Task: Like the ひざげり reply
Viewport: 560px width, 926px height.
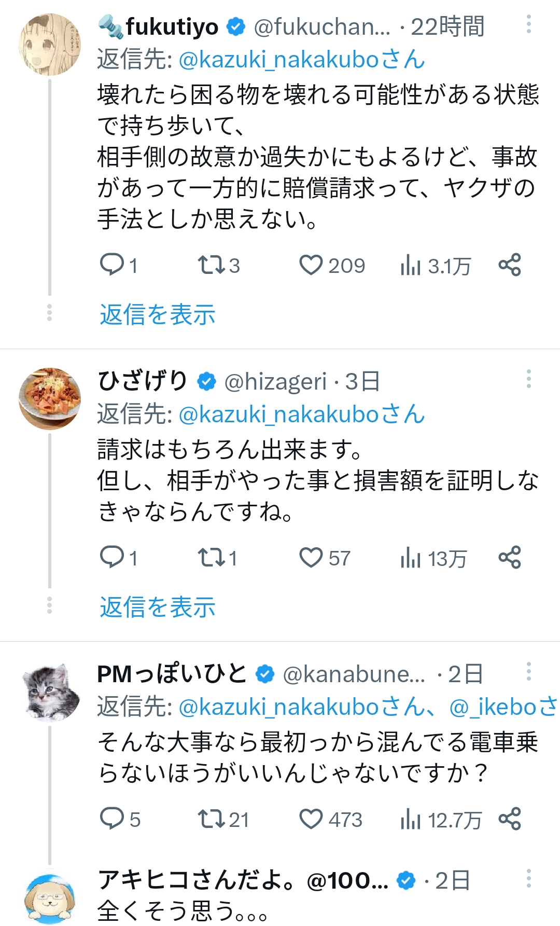Action: 311,558
